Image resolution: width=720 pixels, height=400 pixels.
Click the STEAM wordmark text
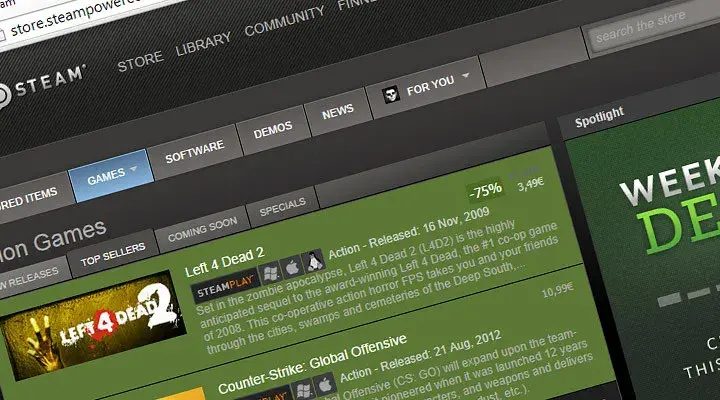(x=50, y=81)
